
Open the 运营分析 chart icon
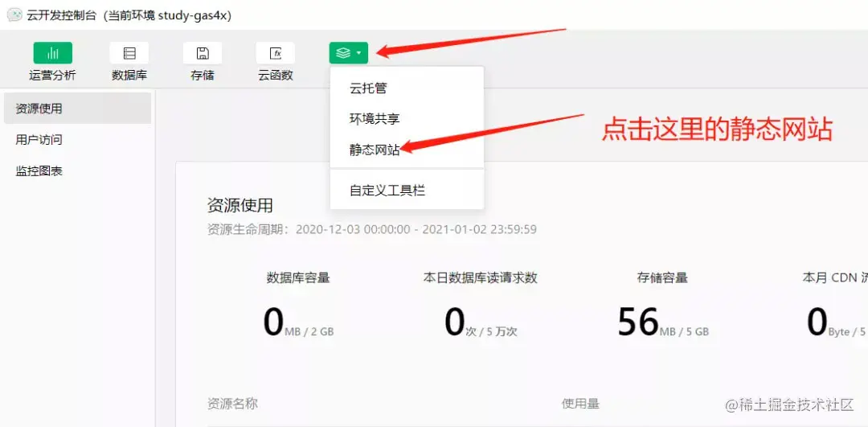tap(52, 53)
